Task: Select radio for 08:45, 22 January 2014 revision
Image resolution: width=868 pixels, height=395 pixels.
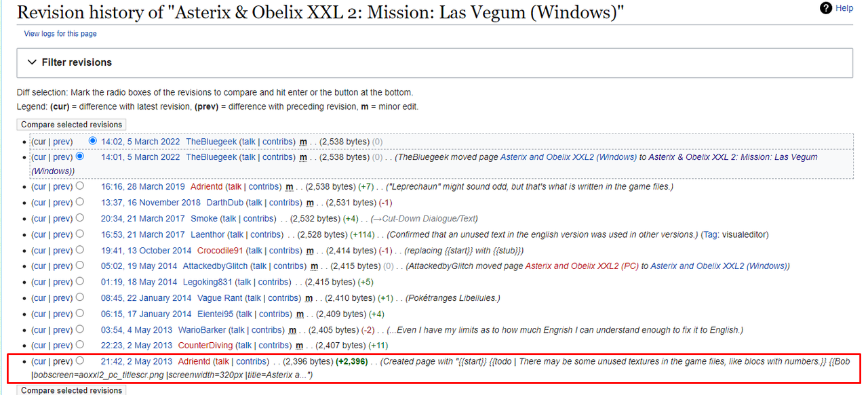Action: tap(80, 297)
